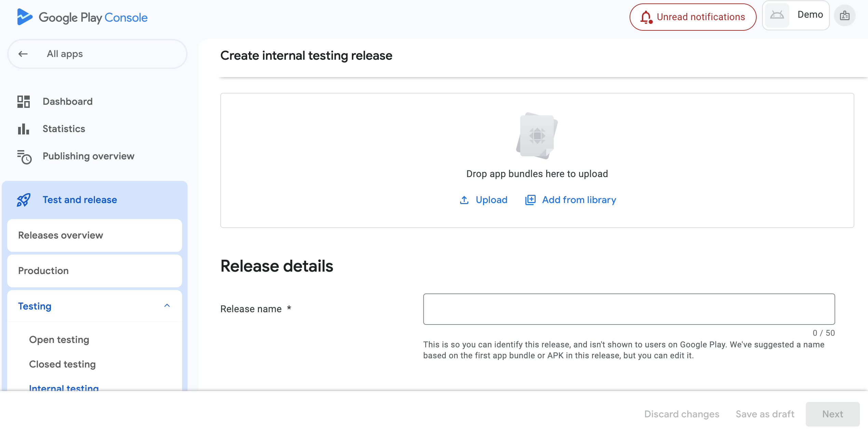The width and height of the screenshot is (868, 432).
Task: Click the icon right of the Demo button
Action: tap(844, 15)
